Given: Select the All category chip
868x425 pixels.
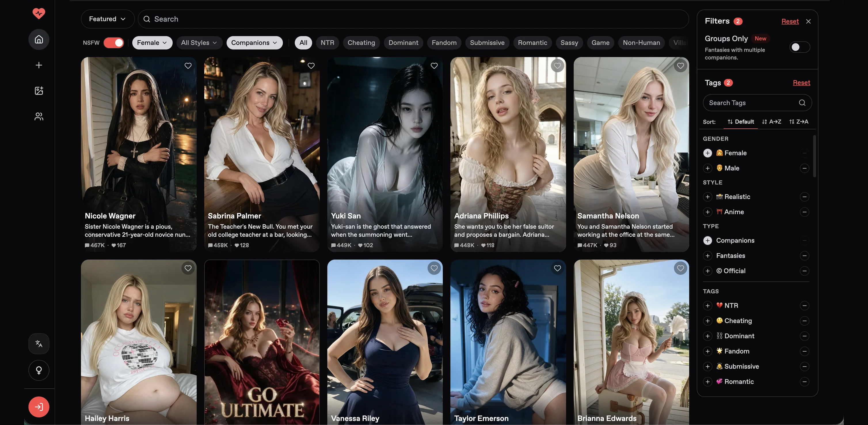Looking at the screenshot, I should (x=303, y=43).
